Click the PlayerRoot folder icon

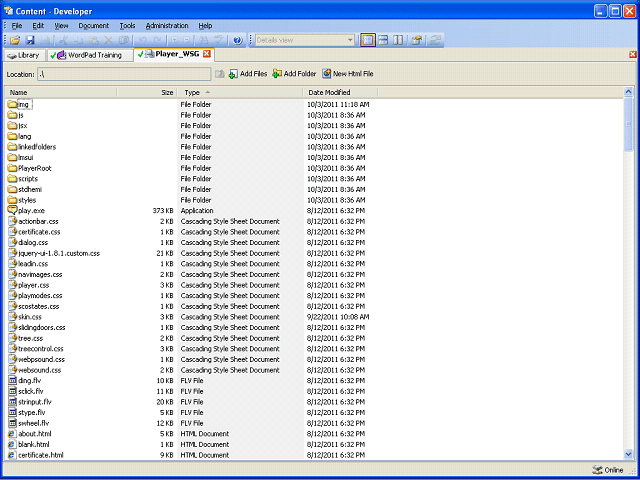(x=13, y=168)
